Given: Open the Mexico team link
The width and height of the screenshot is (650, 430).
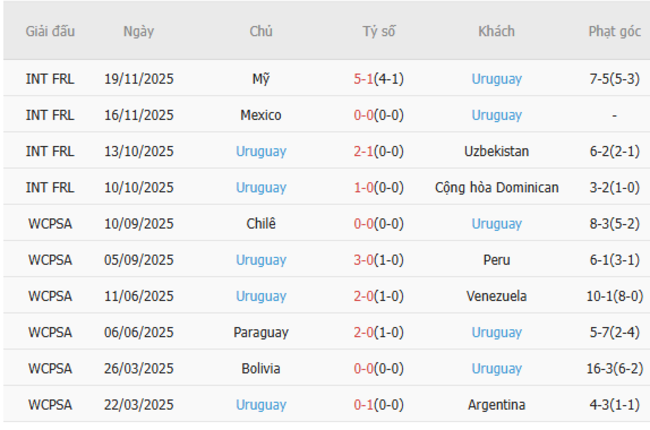Looking at the screenshot, I should coord(261,115).
